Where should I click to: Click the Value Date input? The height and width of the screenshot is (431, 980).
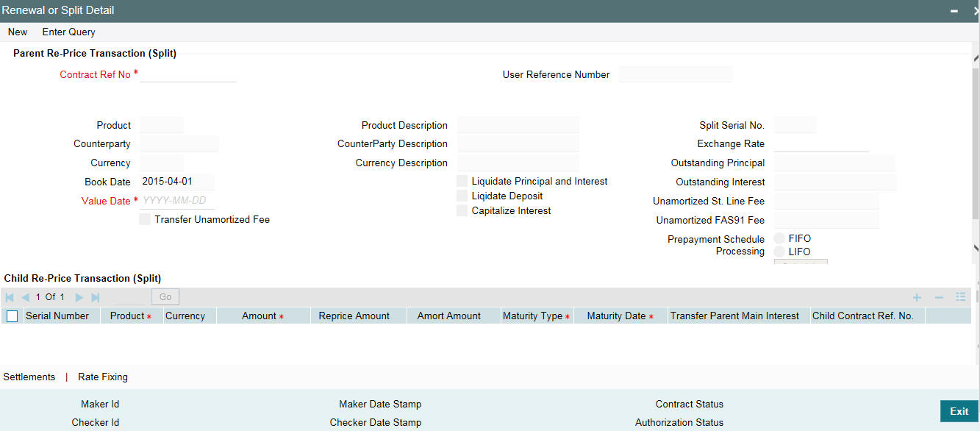(177, 200)
